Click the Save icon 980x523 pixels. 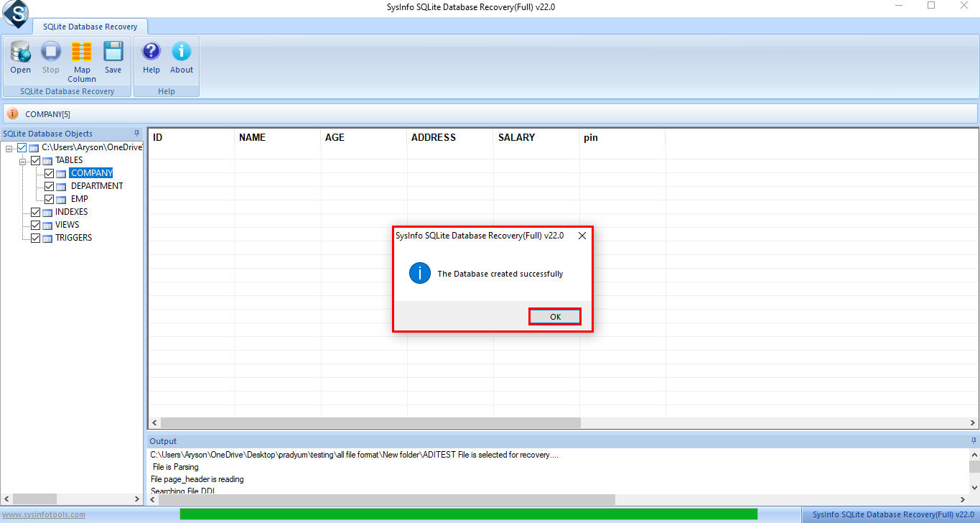pos(113,57)
